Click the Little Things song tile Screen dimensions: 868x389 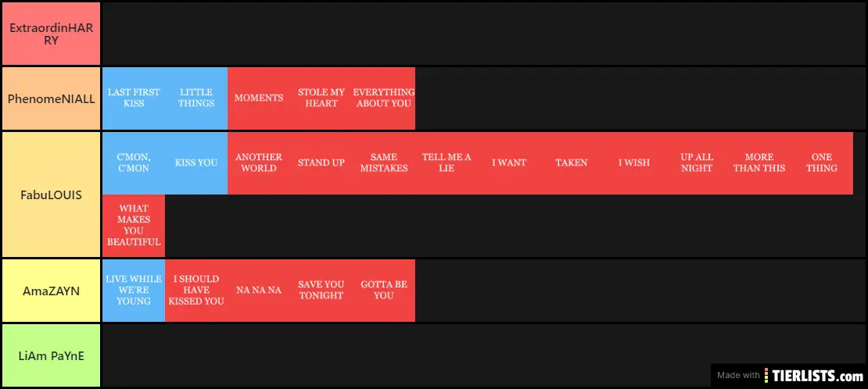click(x=196, y=98)
